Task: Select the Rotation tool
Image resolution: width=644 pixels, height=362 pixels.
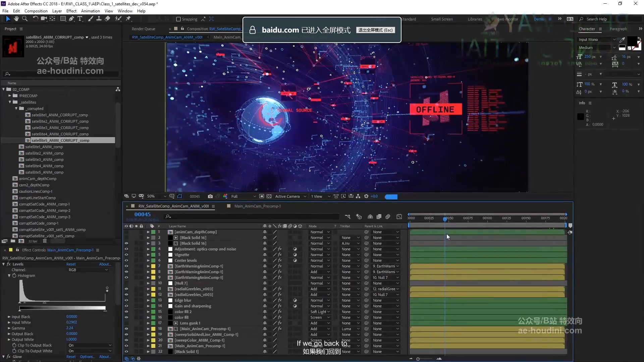Action: 35,19
